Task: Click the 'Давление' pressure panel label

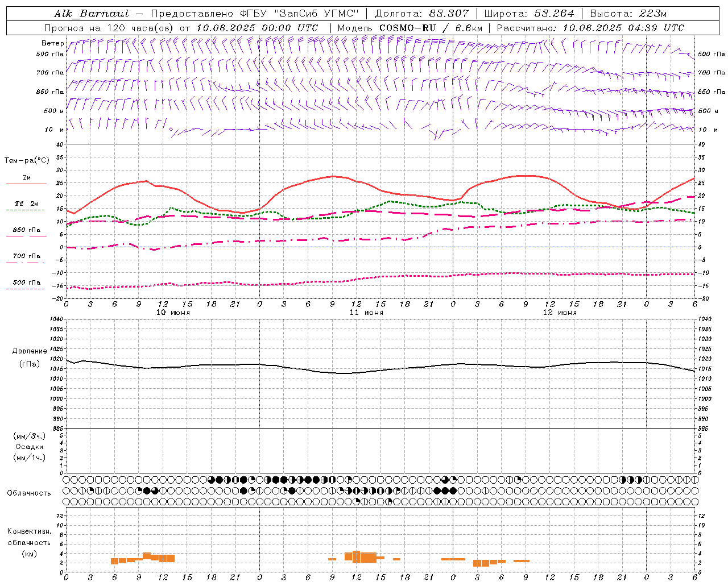Action: (30, 351)
